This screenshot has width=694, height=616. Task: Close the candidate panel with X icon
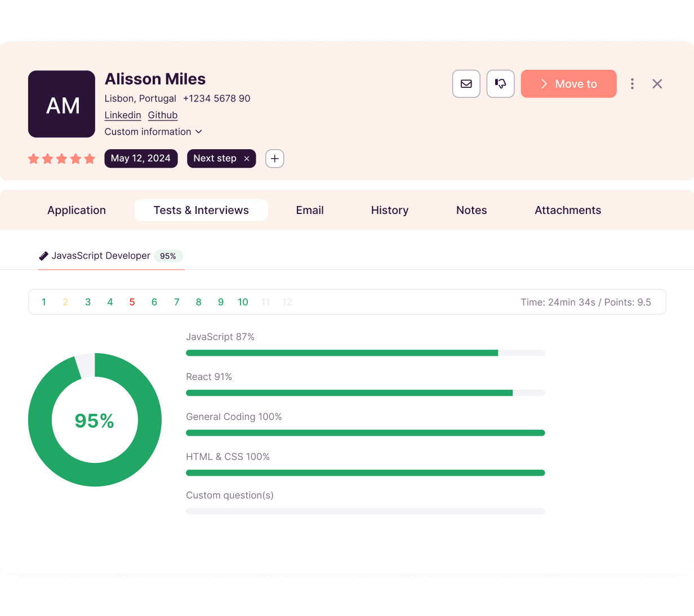pyautogui.click(x=657, y=84)
